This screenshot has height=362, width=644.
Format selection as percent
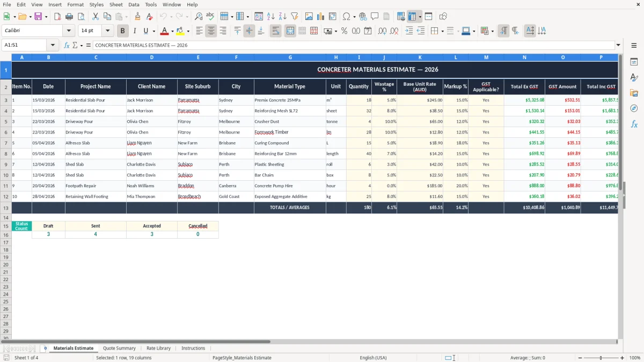(344, 31)
